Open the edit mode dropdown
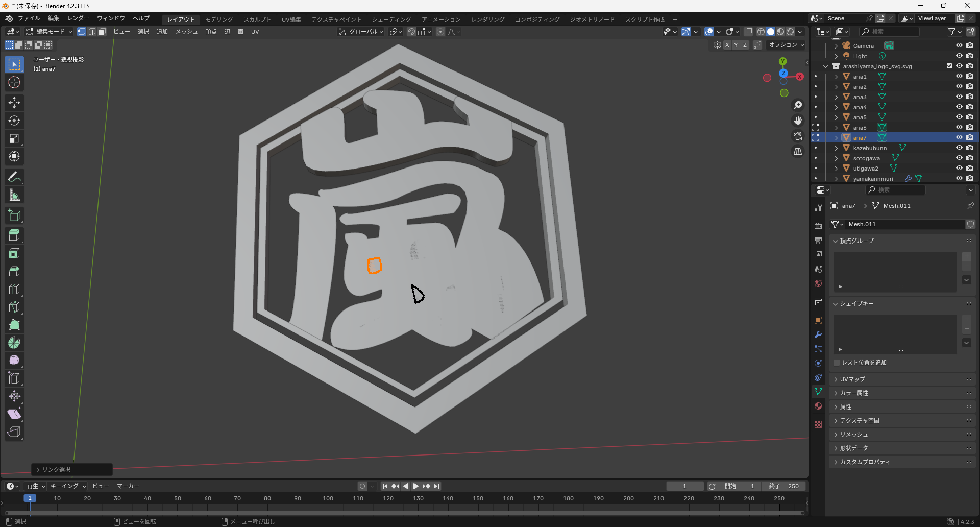The width and height of the screenshot is (980, 527). [x=50, y=32]
